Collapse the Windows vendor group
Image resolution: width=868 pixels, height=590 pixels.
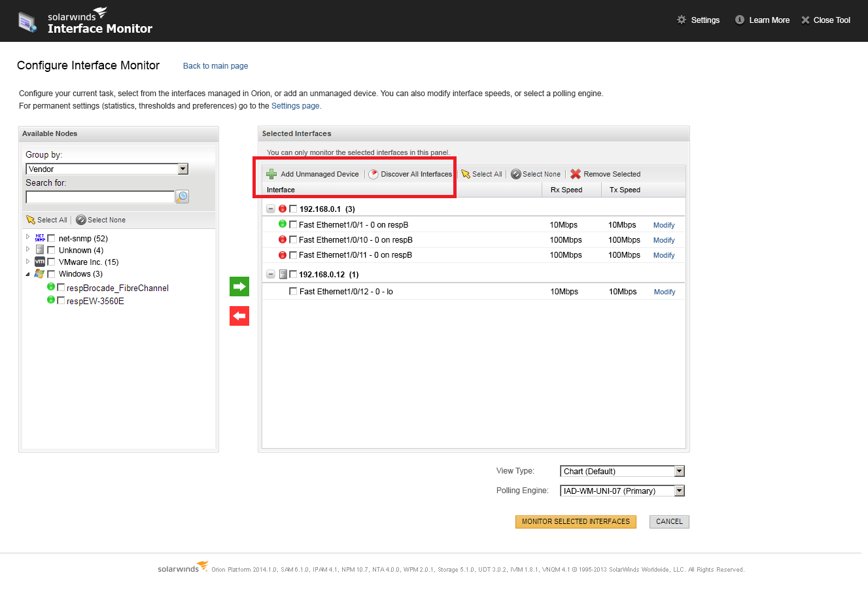27,274
